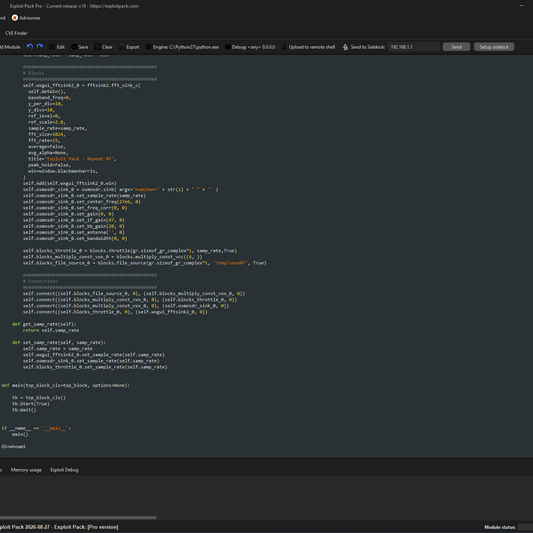Switch to the Exploit Debug tab
Viewport: 533px width, 533px height.
(64, 470)
